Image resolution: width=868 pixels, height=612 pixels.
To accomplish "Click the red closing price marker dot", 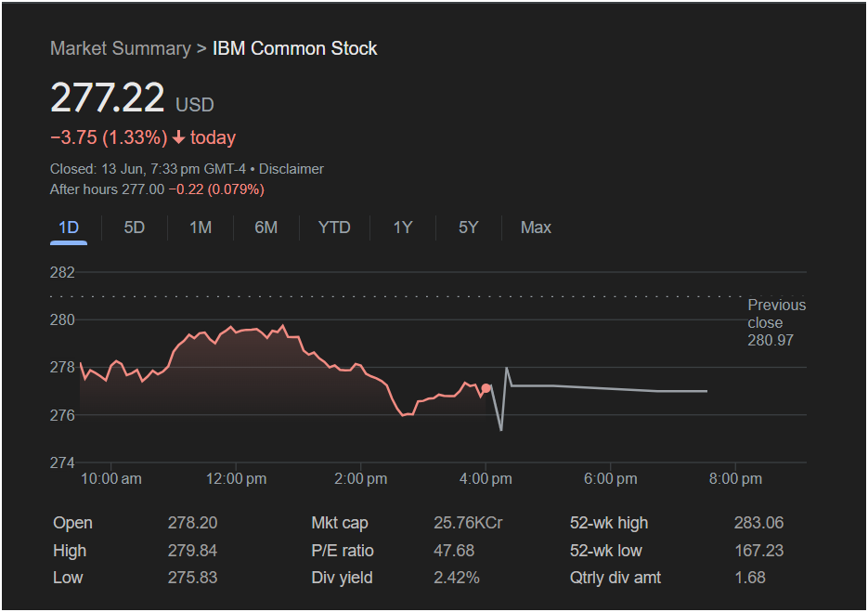I will [x=486, y=389].
